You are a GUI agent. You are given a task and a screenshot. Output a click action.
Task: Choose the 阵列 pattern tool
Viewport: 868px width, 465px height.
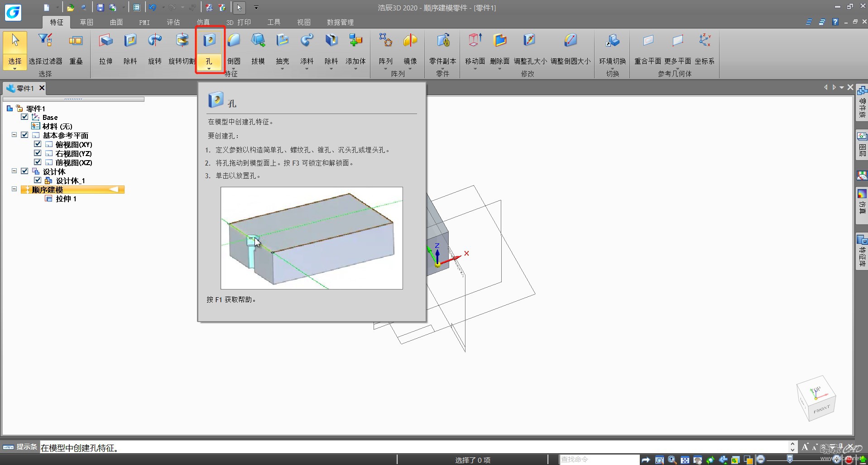(386, 49)
